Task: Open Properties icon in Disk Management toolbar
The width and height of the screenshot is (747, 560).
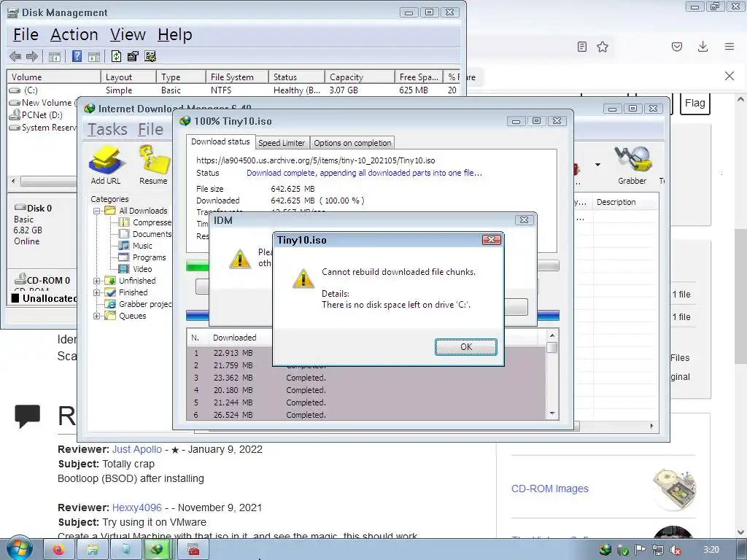Action: pyautogui.click(x=133, y=56)
